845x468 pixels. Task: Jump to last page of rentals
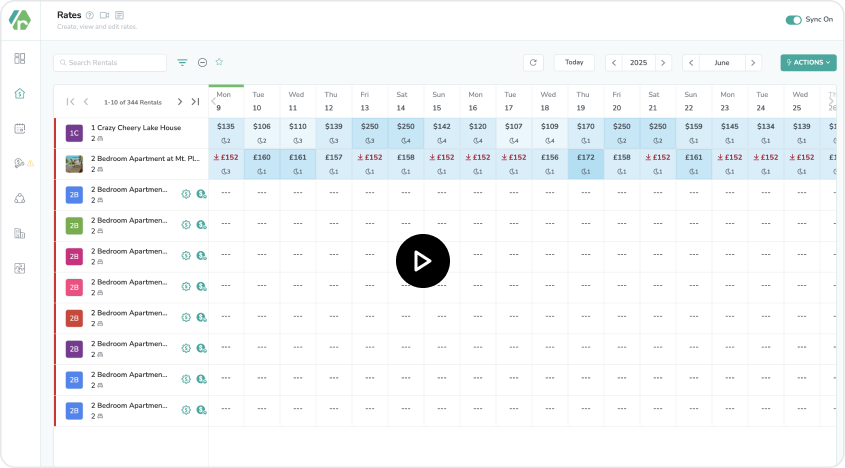tap(195, 101)
